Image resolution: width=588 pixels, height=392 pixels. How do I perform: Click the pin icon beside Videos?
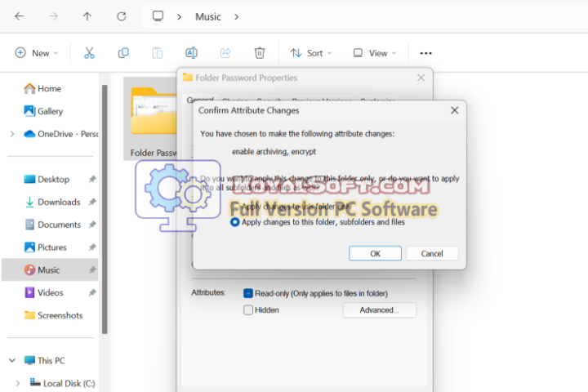click(x=91, y=292)
